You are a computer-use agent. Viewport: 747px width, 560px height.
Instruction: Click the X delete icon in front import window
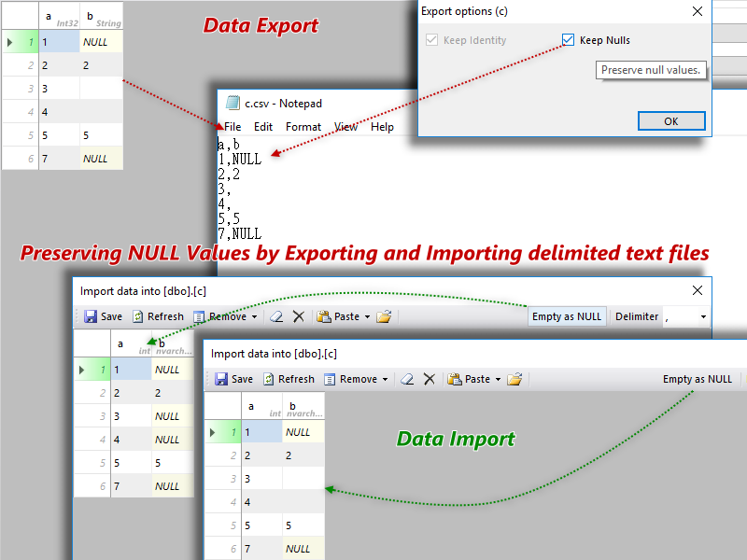[x=430, y=379]
